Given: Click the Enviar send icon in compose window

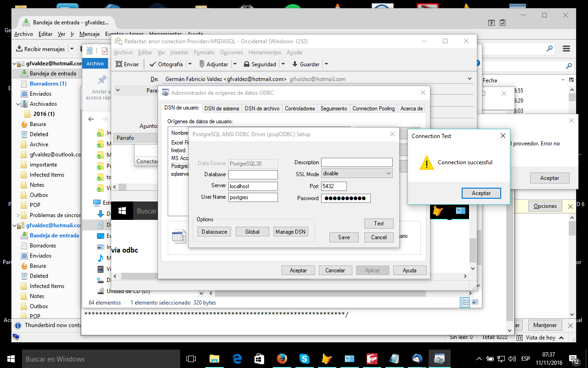Looking at the screenshot, I should (119, 64).
